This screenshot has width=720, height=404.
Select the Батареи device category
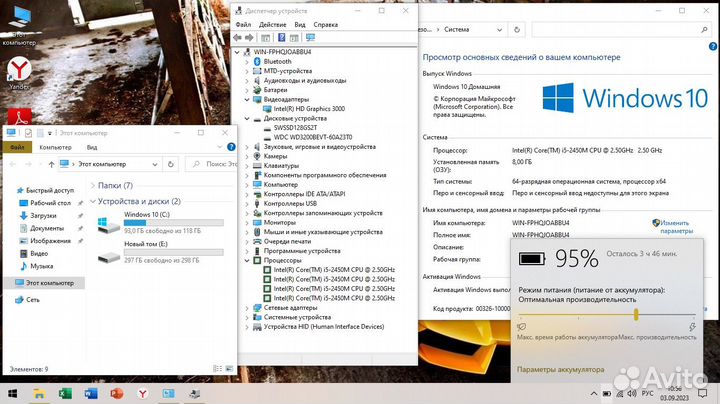(275, 90)
